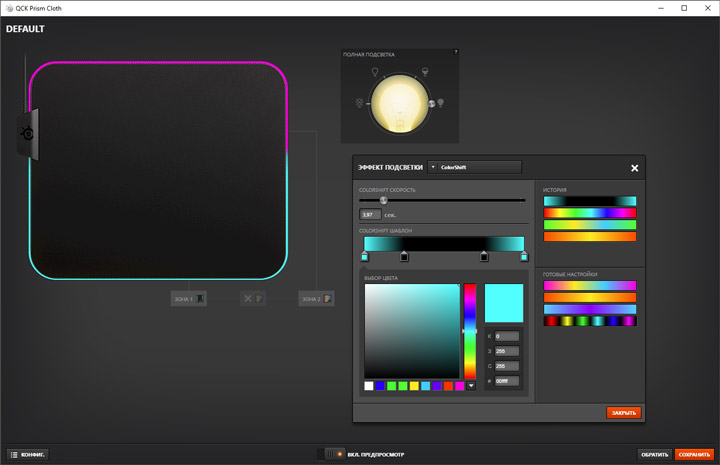Click the Зона 2 rainbow effect icon

[327, 298]
